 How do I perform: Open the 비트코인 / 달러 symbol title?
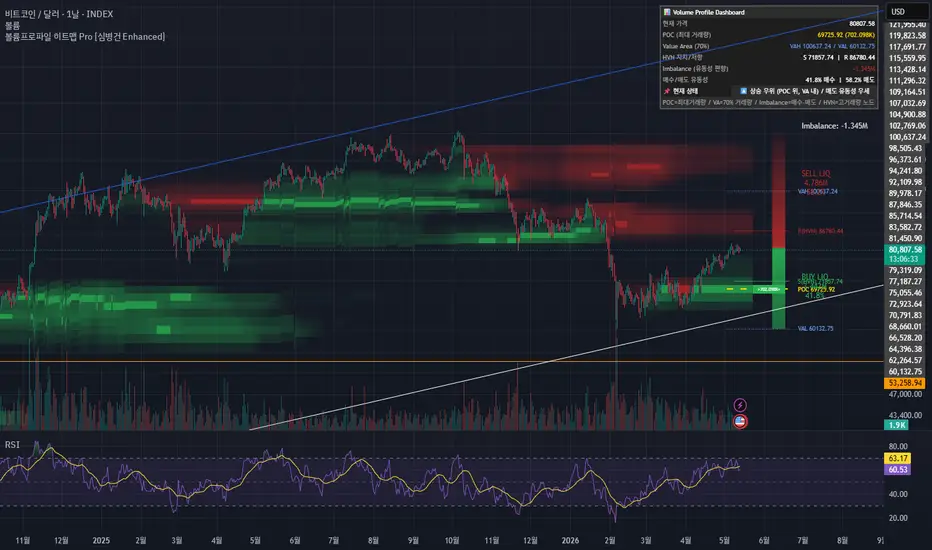pyautogui.click(x=59, y=14)
